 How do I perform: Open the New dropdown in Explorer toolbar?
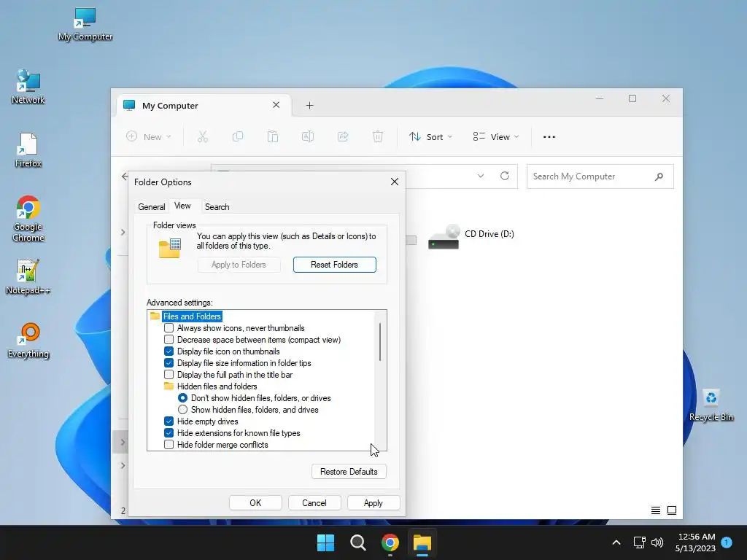(x=148, y=136)
